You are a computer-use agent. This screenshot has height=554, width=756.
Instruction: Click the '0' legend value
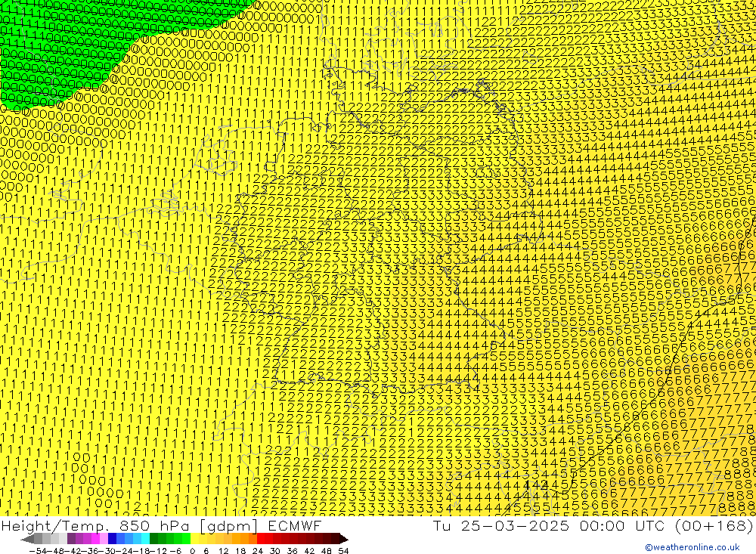192,551
